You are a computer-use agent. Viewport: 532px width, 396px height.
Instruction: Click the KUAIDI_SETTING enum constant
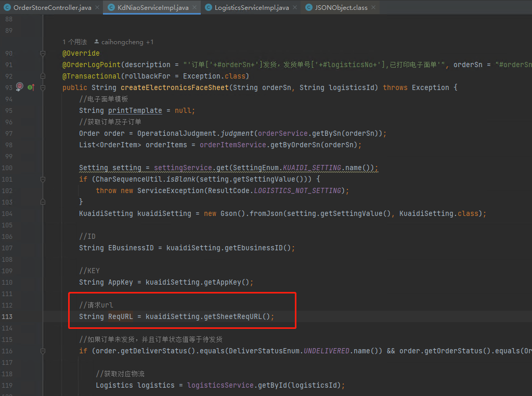click(312, 168)
